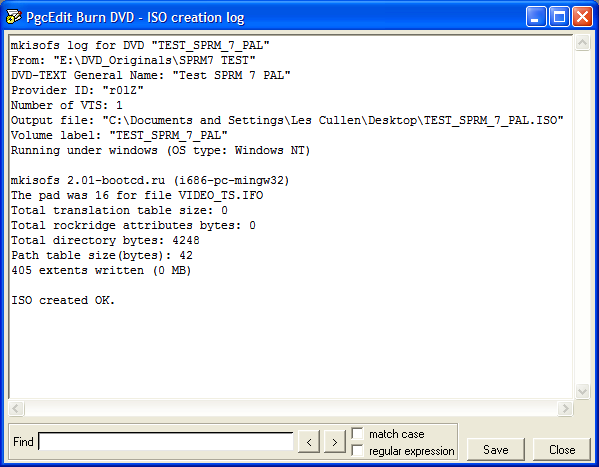Viewport: 599px width, 467px height.
Task: Find the previous match with the < button
Action: (x=309, y=442)
